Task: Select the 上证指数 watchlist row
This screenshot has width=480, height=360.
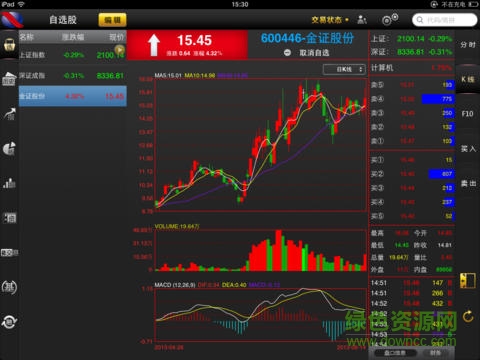Action: coord(73,55)
